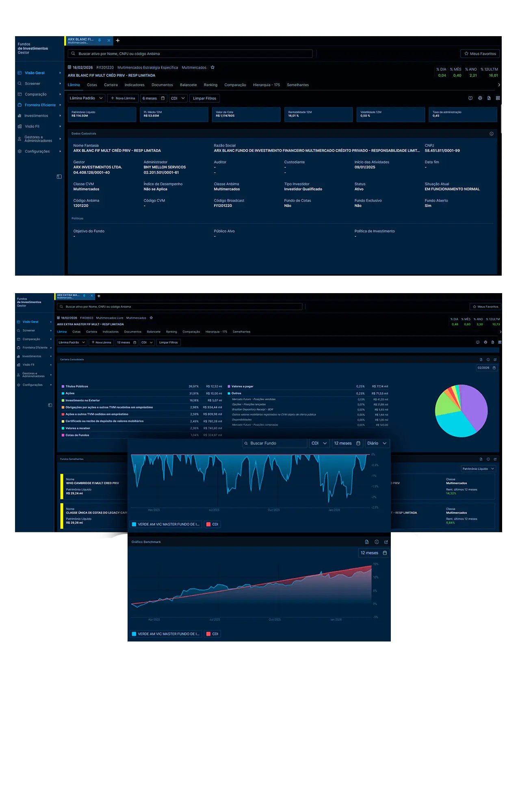Toggle CDI legend in Gráfico Benchmark chart

212,634
